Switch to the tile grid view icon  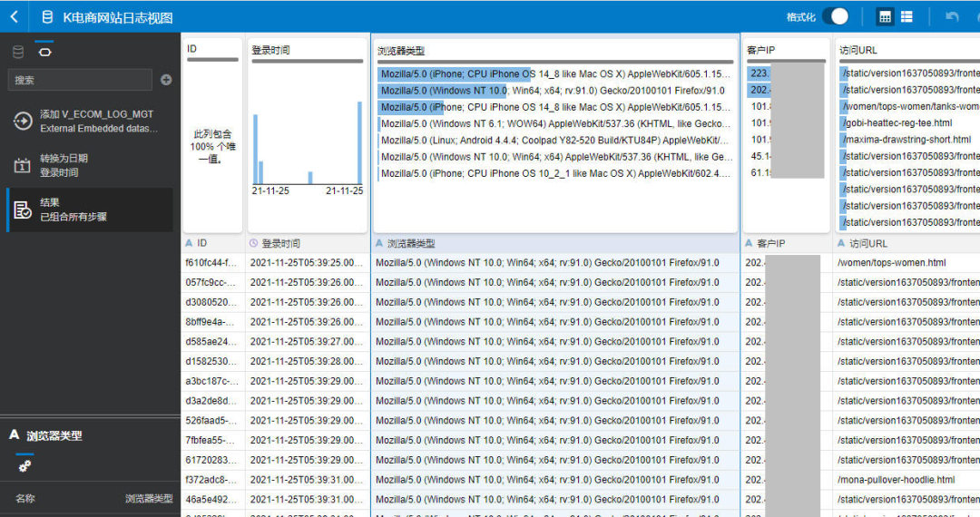tap(885, 17)
